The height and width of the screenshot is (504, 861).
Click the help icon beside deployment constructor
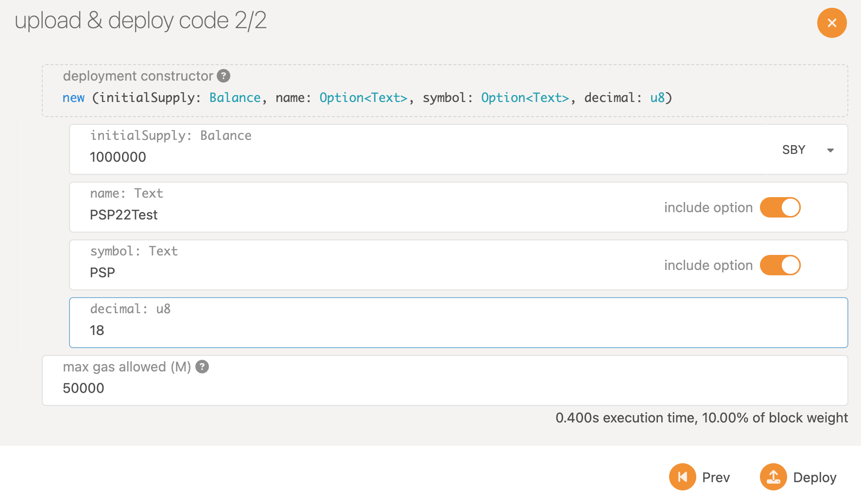tap(224, 76)
